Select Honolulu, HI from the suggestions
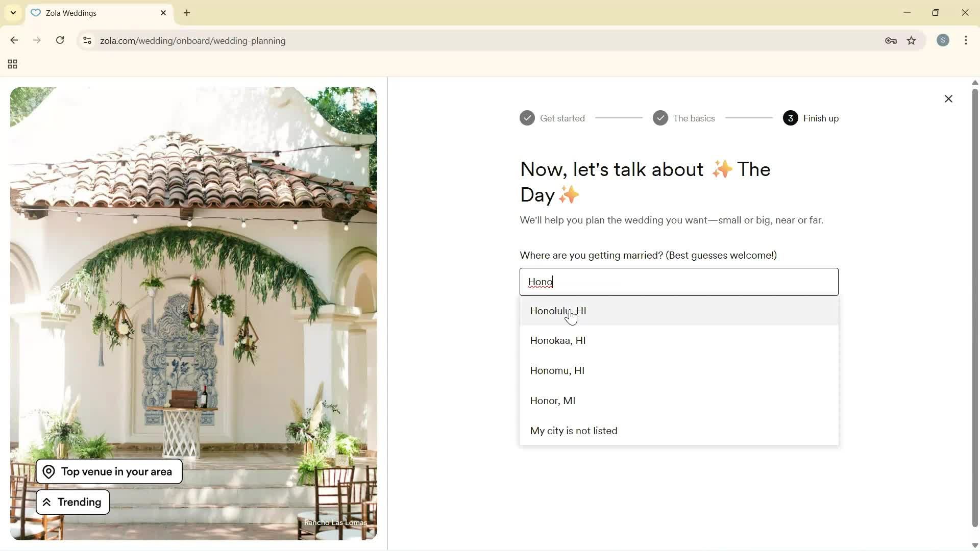Image resolution: width=980 pixels, height=551 pixels. tap(558, 311)
